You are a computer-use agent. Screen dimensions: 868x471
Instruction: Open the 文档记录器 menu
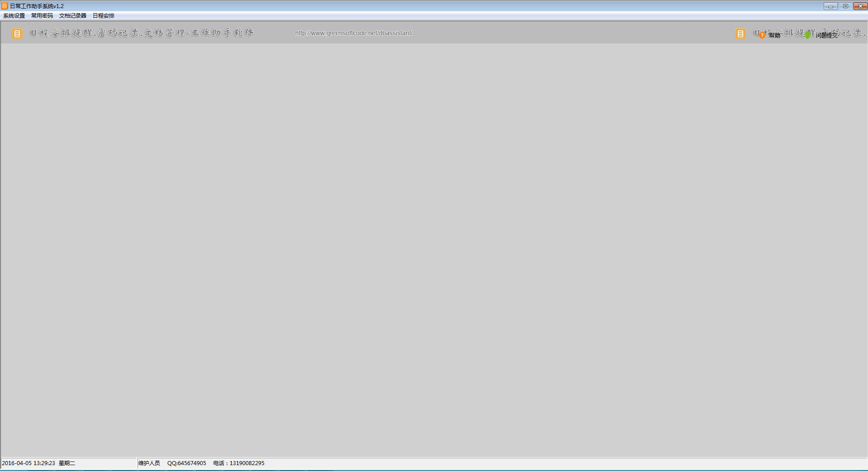coord(73,16)
